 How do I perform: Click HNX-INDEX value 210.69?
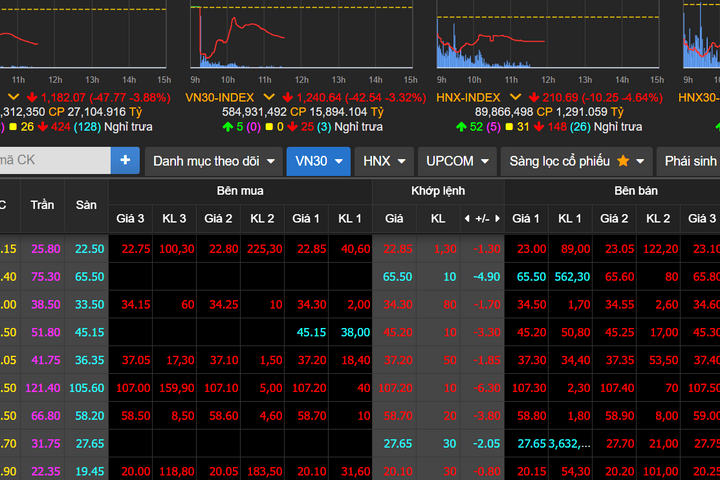click(560, 98)
